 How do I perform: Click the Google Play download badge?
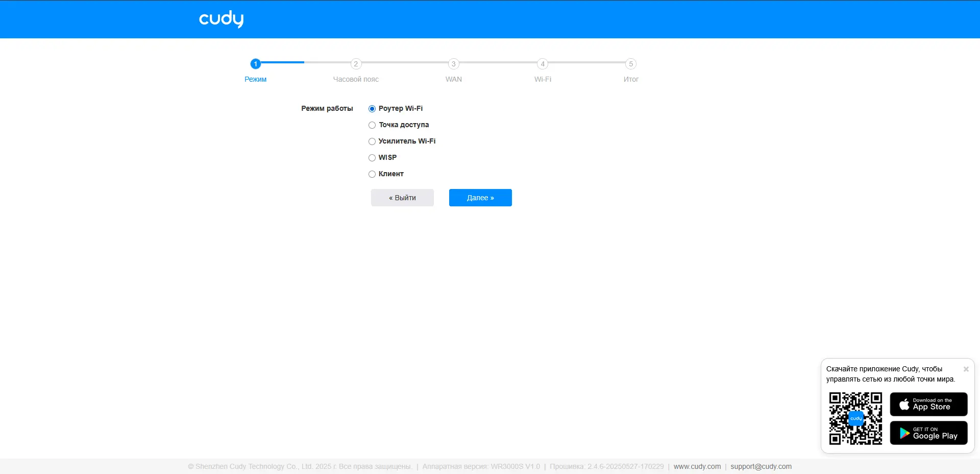[927, 433]
